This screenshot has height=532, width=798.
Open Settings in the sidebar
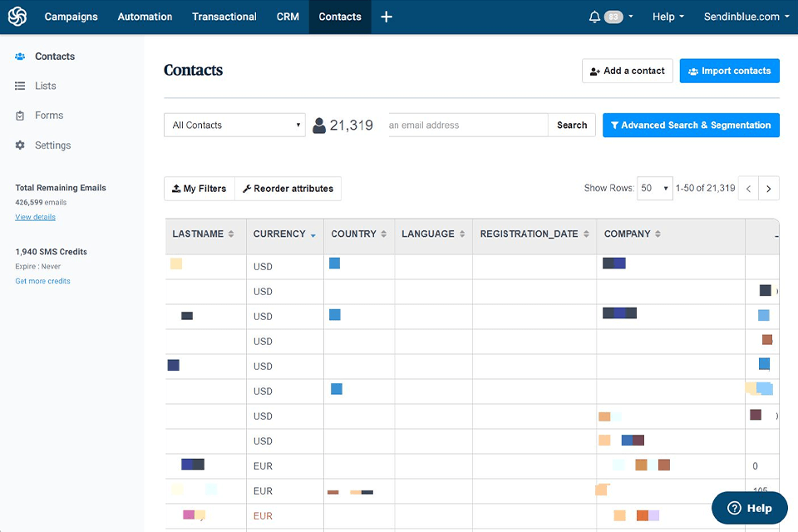[53, 145]
